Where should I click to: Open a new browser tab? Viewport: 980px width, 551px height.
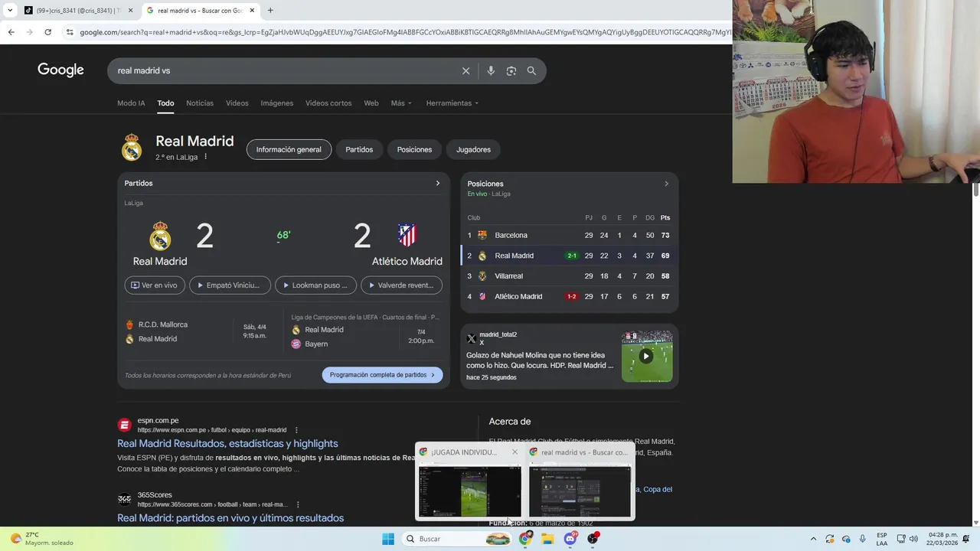[270, 11]
